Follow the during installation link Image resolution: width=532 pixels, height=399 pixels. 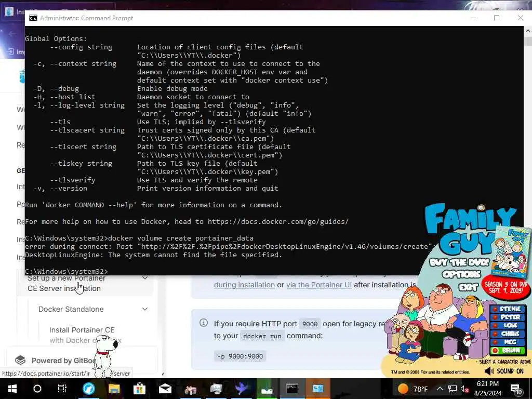pos(244,285)
